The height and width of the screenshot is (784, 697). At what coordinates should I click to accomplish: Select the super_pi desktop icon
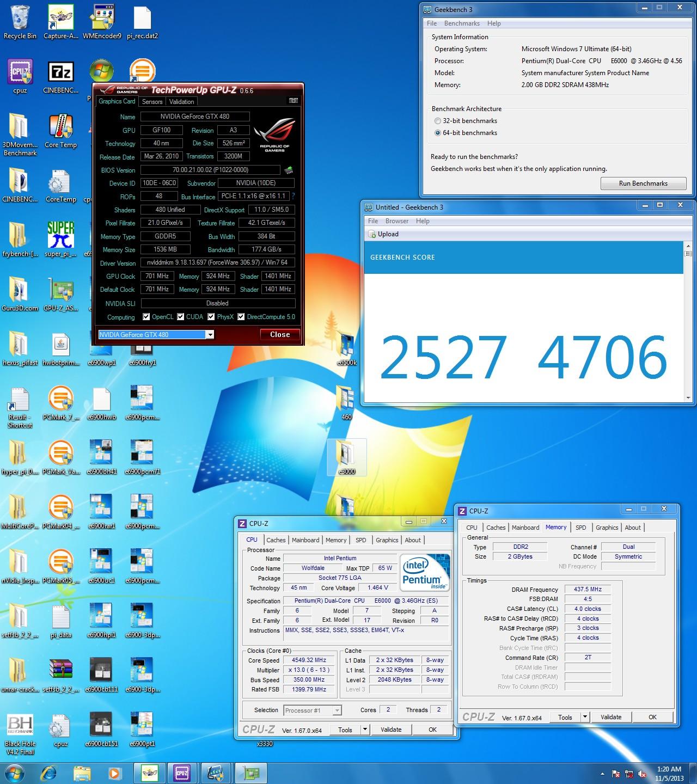click(x=61, y=240)
